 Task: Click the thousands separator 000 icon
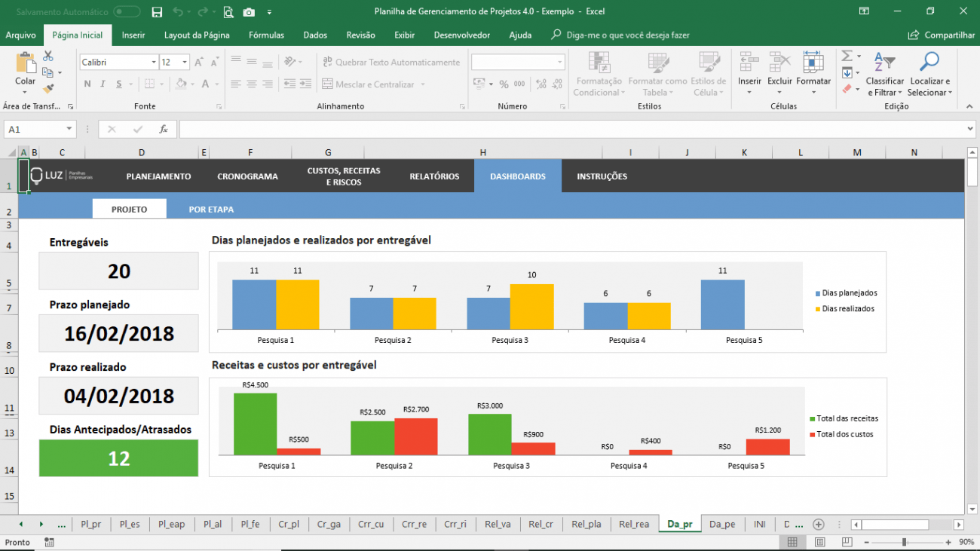tap(520, 84)
